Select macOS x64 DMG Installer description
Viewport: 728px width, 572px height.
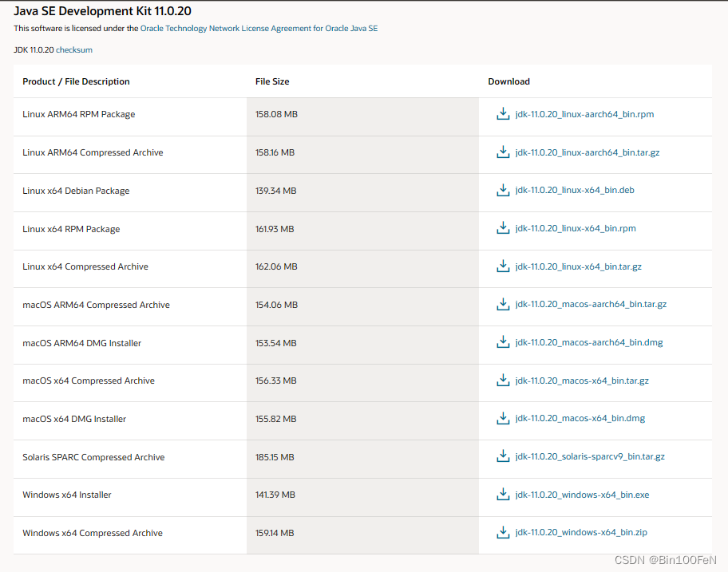[x=74, y=419]
